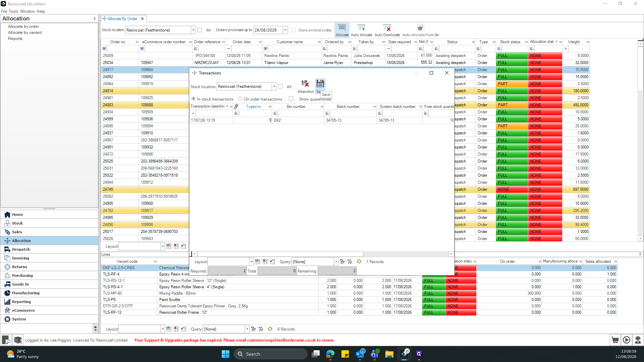The width and height of the screenshot is (644, 362).
Task: Click save layout icon in Transactions footer
Action: pos(258,261)
